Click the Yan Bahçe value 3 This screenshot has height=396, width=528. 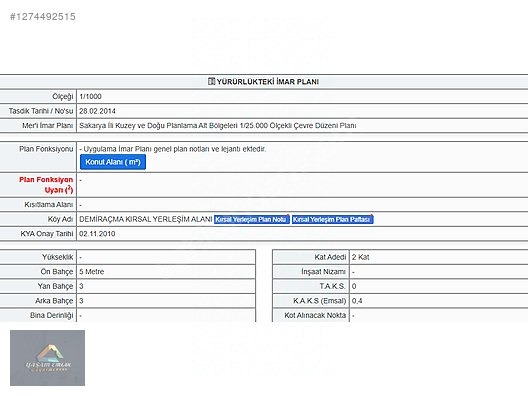tap(81, 286)
